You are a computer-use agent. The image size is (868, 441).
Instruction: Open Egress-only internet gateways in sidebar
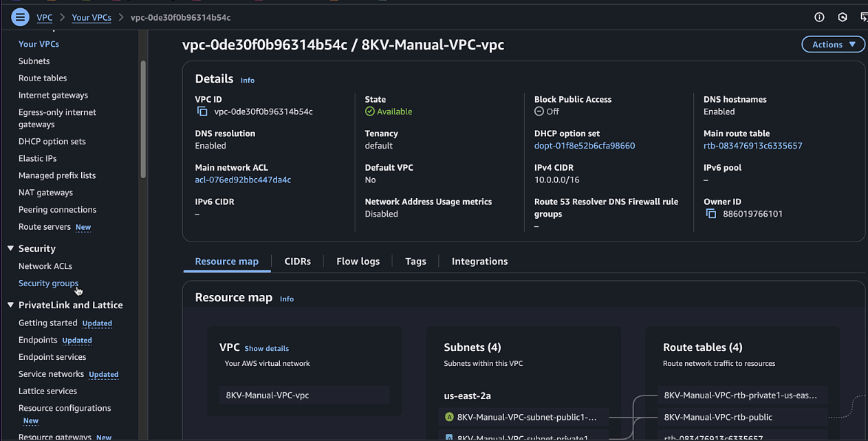pos(57,118)
